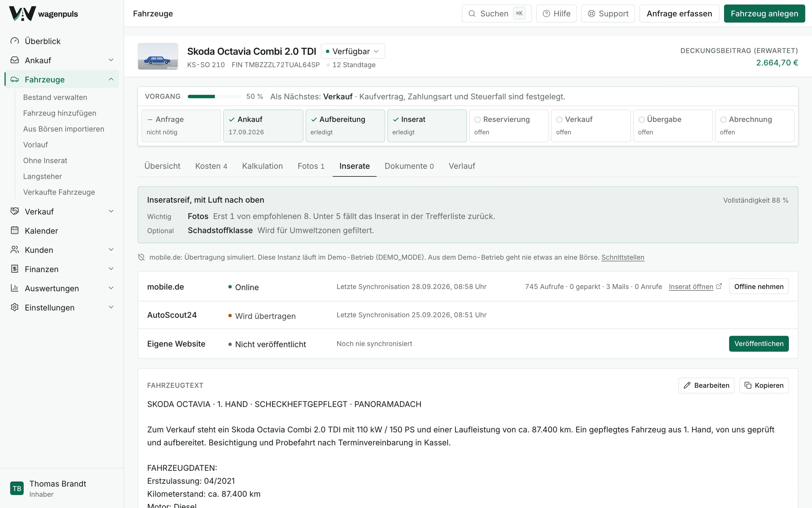Click the Finanzen receipt icon

tap(15, 269)
